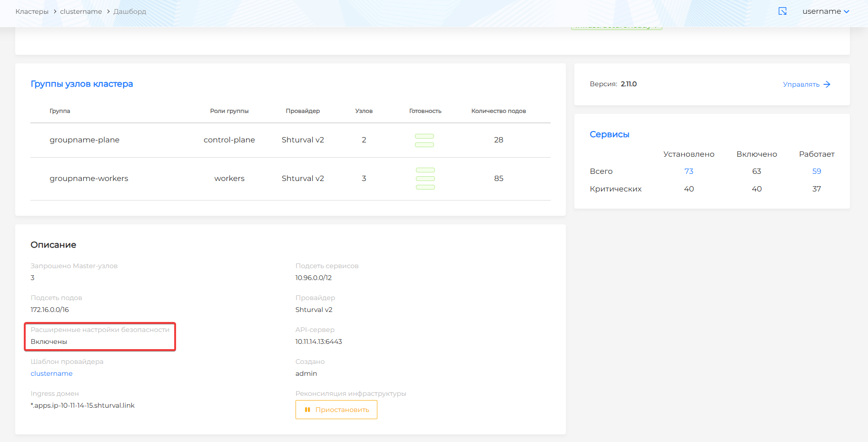Image resolution: width=868 pixels, height=442 pixels.
Task: Click the Группы узлов кластера heading
Action: click(x=81, y=83)
